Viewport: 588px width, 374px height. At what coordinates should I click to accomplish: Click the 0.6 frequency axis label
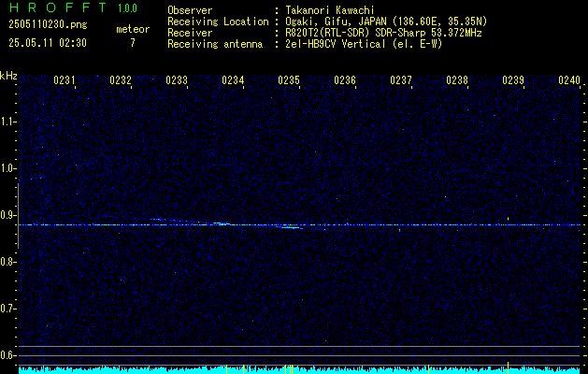click(x=7, y=355)
